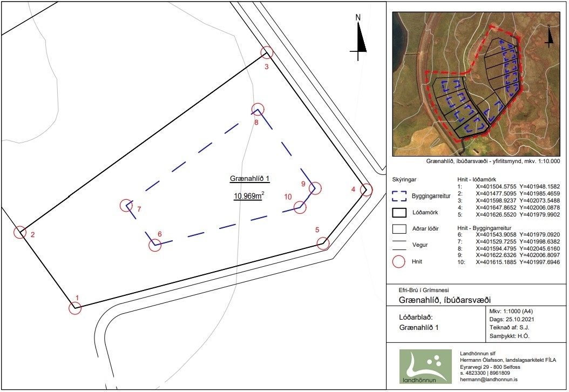Image resolution: width=569 pixels, height=392 pixels.
Task: Click coordinate row 5: X=401626.5520
Action: click(x=509, y=214)
